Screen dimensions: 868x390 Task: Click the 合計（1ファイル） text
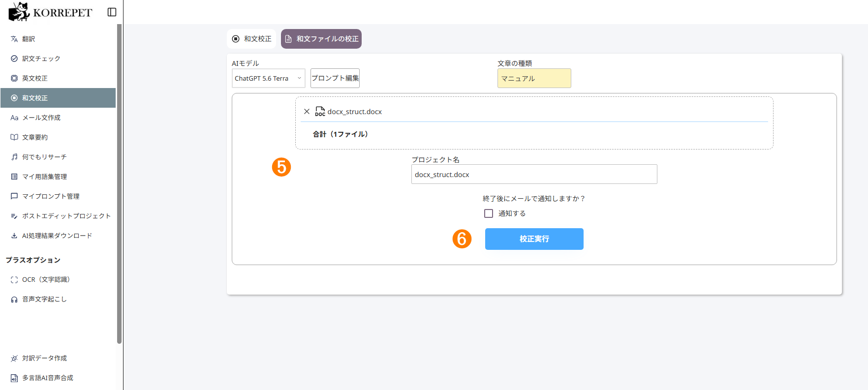(x=341, y=134)
